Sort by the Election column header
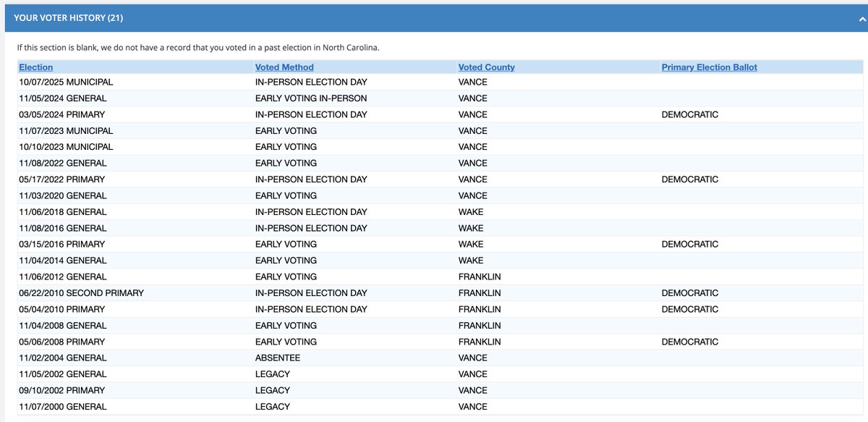 pos(35,67)
